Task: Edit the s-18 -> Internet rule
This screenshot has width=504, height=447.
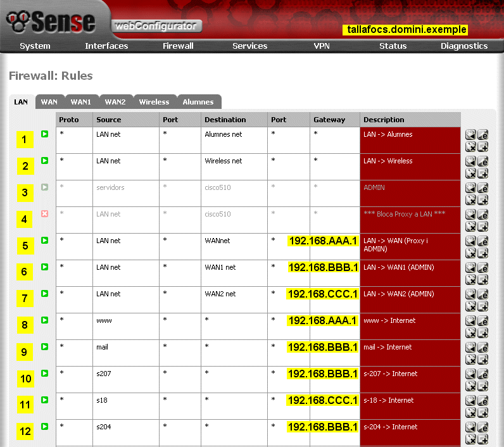Action: point(482,400)
